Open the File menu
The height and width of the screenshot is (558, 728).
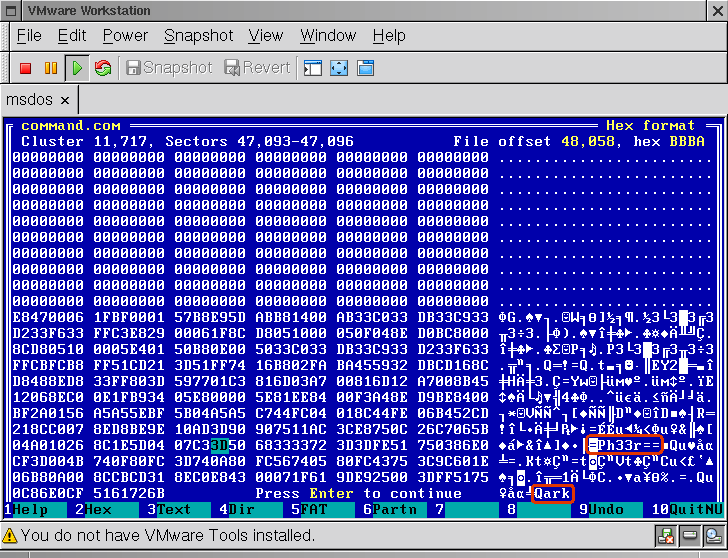pos(29,36)
